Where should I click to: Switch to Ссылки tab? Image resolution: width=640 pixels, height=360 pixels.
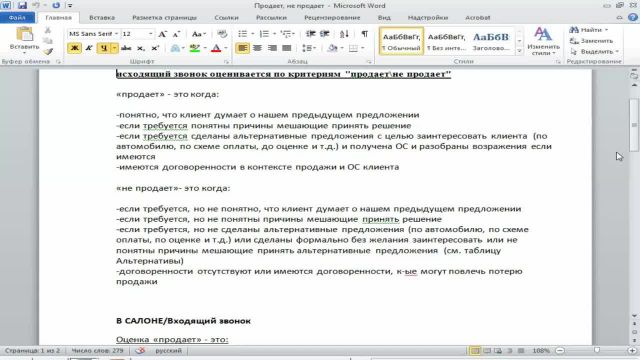click(226, 18)
